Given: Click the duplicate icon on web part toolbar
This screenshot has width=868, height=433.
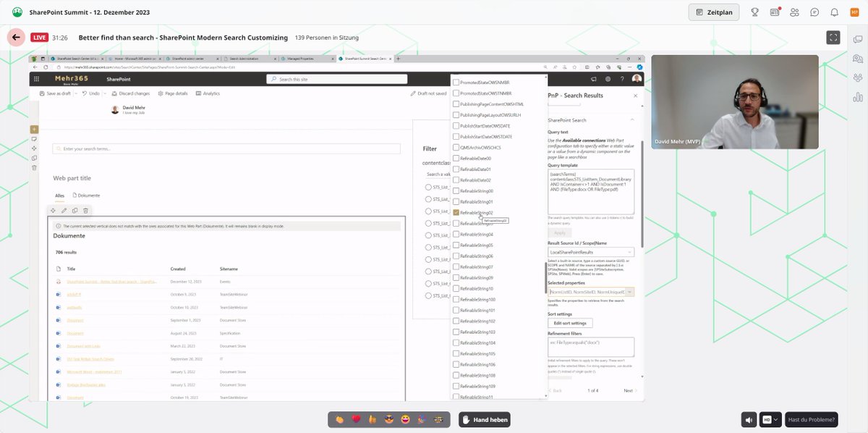Looking at the screenshot, I should tap(75, 211).
